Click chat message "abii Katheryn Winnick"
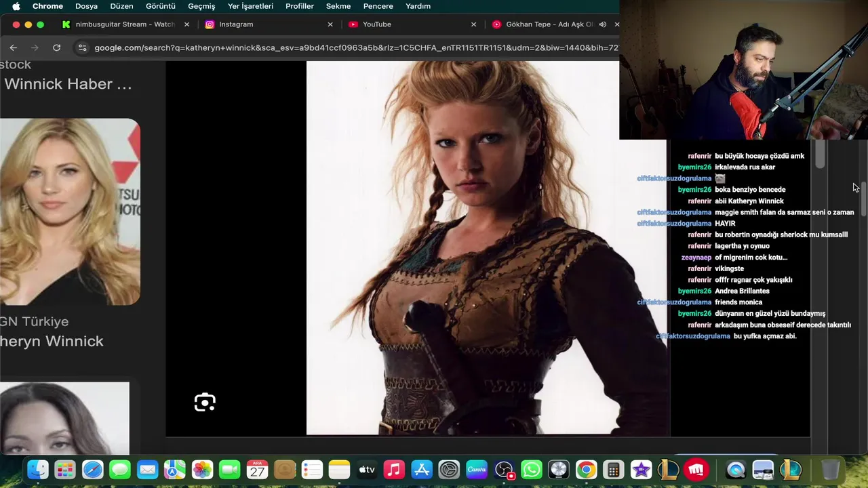This screenshot has width=868, height=488. coord(749,201)
